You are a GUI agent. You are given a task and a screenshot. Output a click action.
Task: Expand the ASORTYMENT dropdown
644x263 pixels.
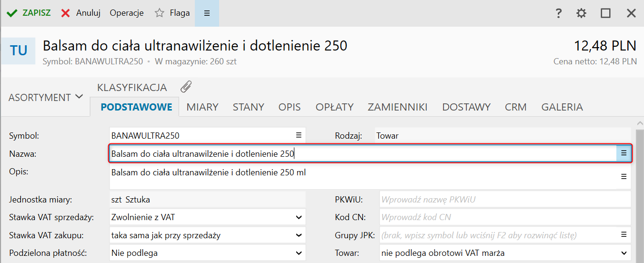pyautogui.click(x=46, y=97)
